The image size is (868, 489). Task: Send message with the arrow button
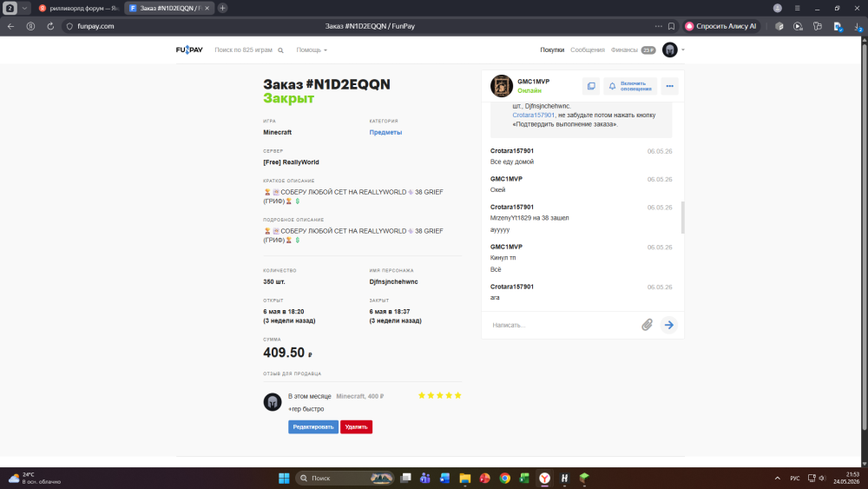coord(668,325)
